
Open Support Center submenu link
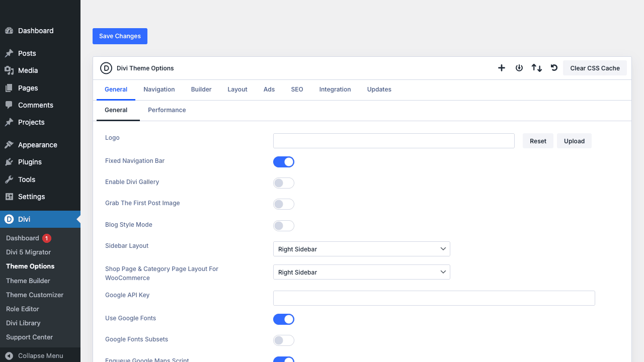pos(29,337)
